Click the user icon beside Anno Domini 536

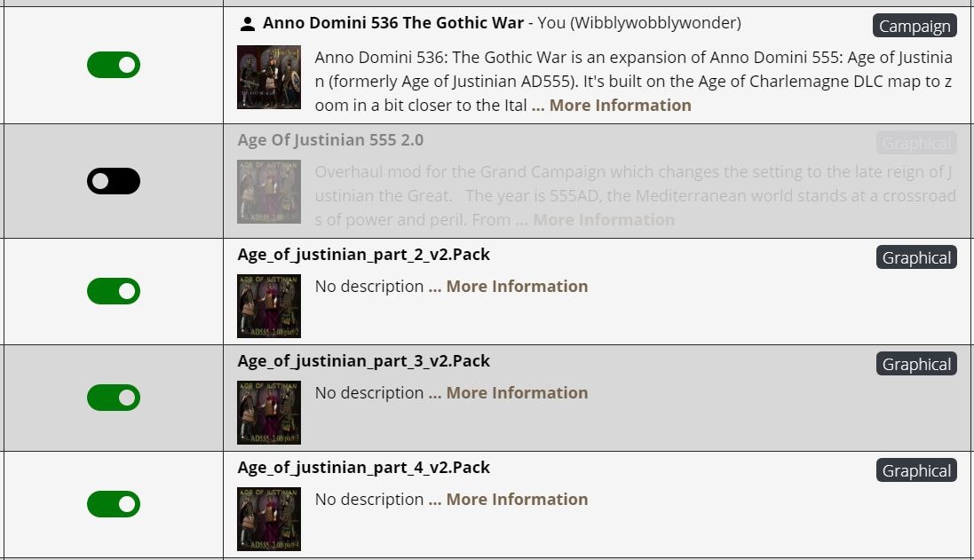click(x=247, y=24)
